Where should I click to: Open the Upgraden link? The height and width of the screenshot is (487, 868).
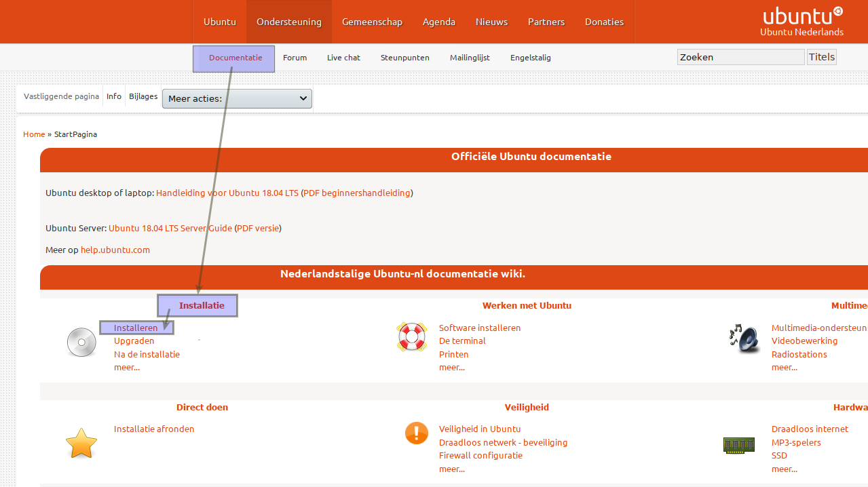134,341
